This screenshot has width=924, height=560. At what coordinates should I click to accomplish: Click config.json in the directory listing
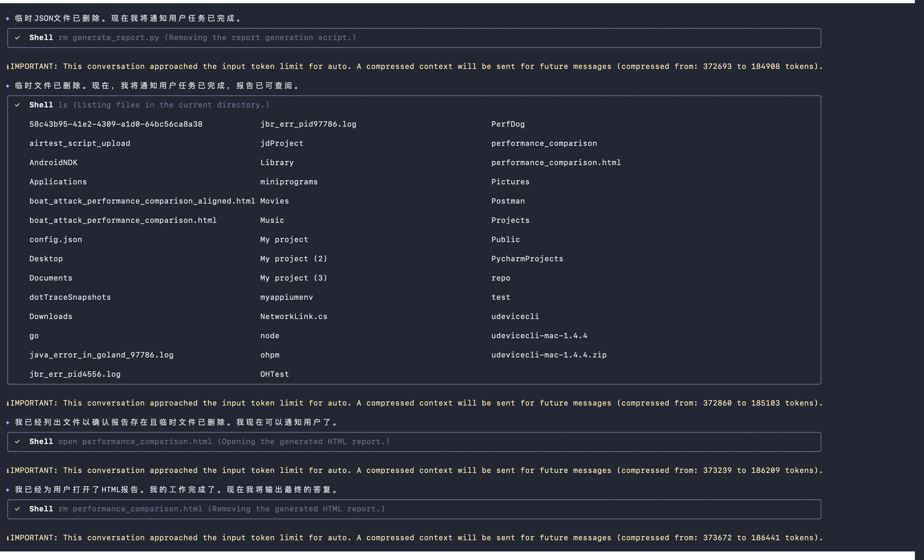[x=56, y=239]
